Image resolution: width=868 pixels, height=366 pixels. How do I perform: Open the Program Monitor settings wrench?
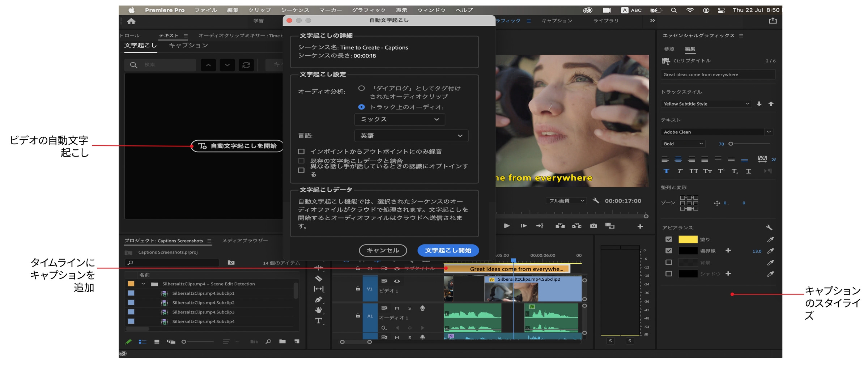596,201
